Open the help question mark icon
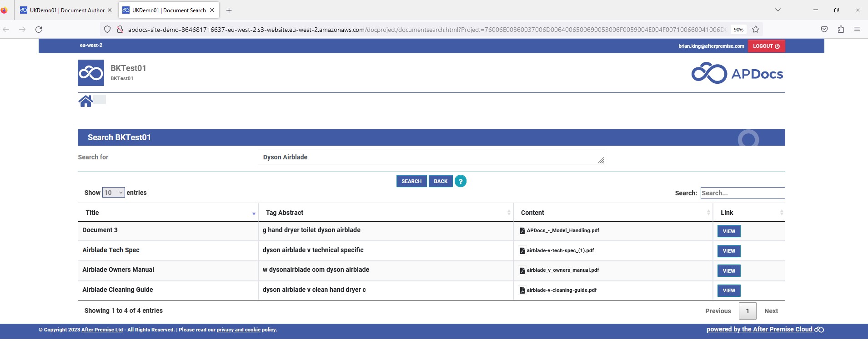Image resolution: width=868 pixels, height=341 pixels. tap(461, 181)
